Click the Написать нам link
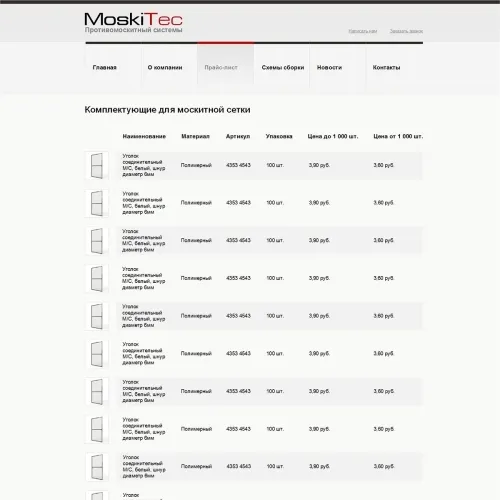Image resolution: width=500 pixels, height=500 pixels. [x=363, y=31]
